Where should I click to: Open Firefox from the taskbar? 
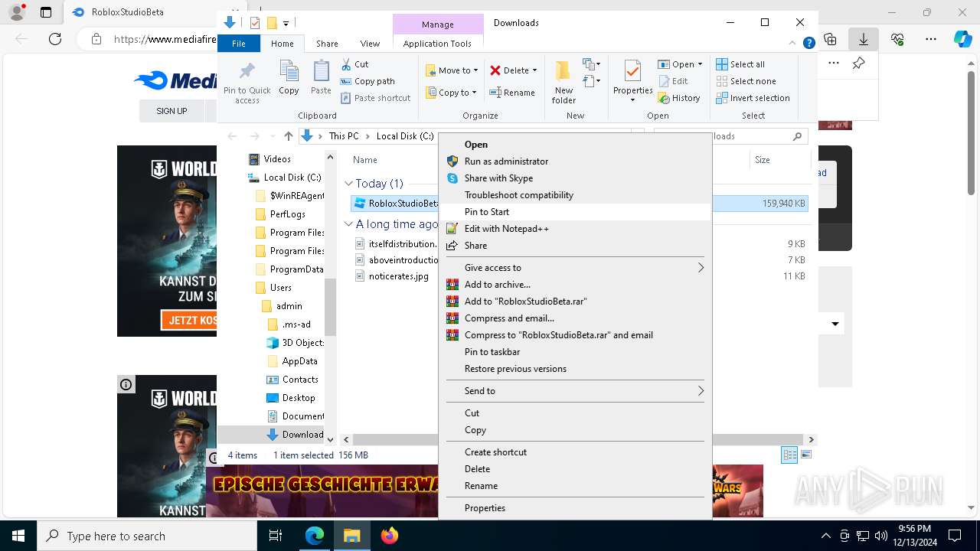tap(390, 536)
